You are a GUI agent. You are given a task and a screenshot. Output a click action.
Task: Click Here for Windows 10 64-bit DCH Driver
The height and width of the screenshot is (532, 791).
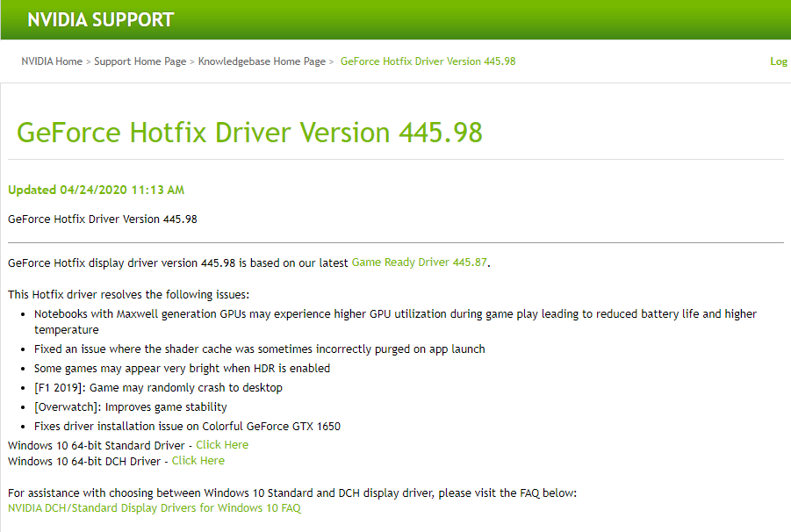tap(198, 460)
